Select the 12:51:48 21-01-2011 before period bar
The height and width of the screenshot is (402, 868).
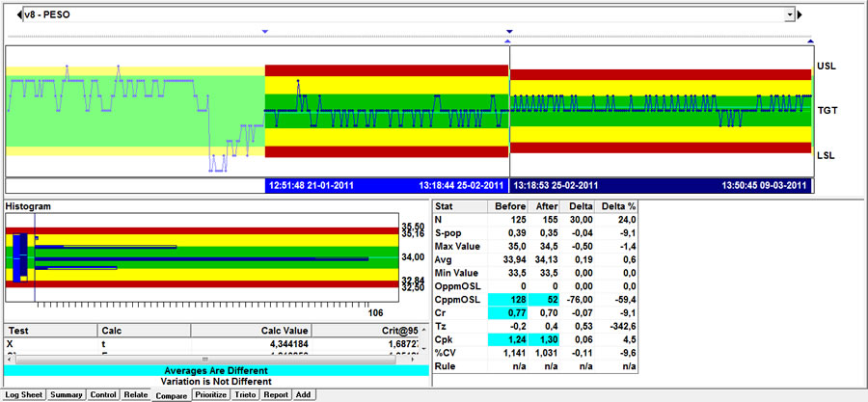[x=386, y=185]
